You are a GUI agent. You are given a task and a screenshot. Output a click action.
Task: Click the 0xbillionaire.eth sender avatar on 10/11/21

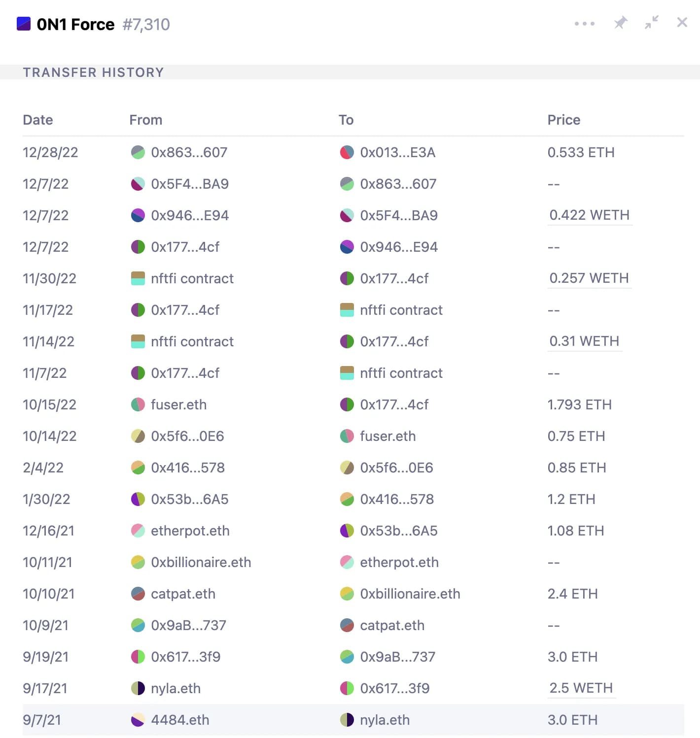pos(138,562)
